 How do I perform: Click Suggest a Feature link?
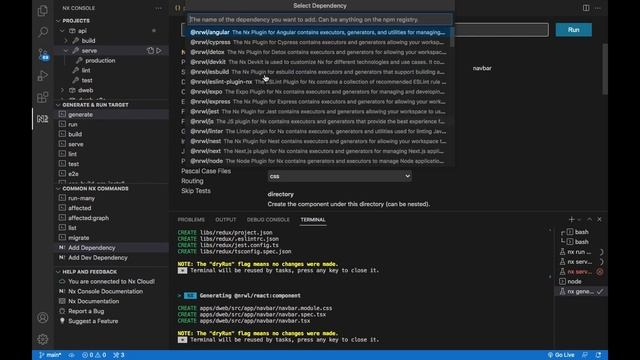pos(93,321)
